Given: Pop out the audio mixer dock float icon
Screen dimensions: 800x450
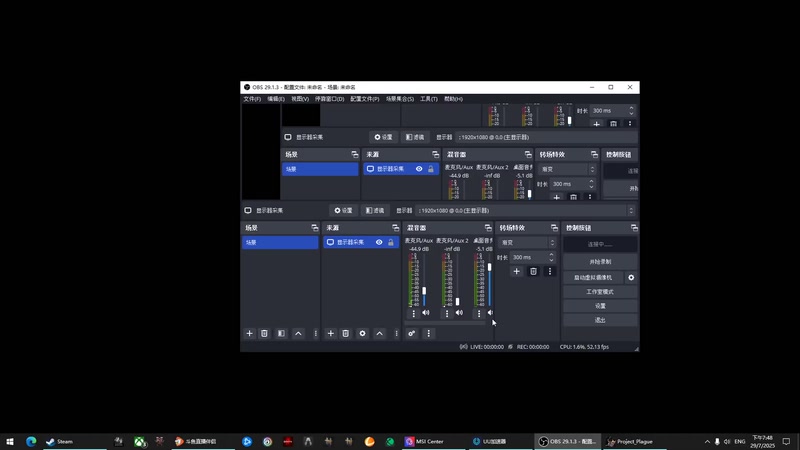Looking at the screenshot, I should [488, 228].
